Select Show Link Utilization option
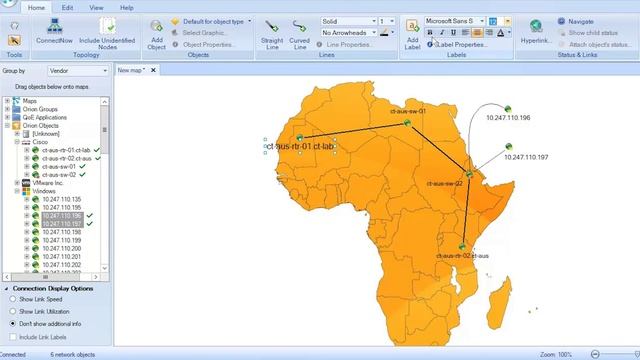Screen dimensions: 640x360 [x=13, y=311]
